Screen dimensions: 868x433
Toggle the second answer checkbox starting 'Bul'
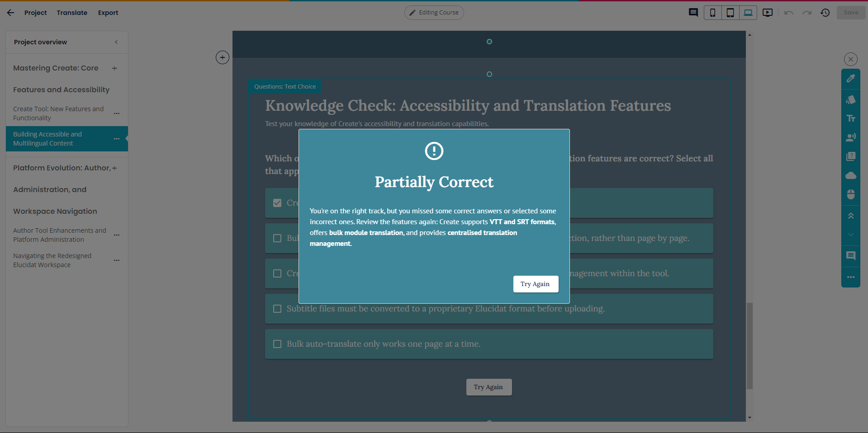point(277,238)
